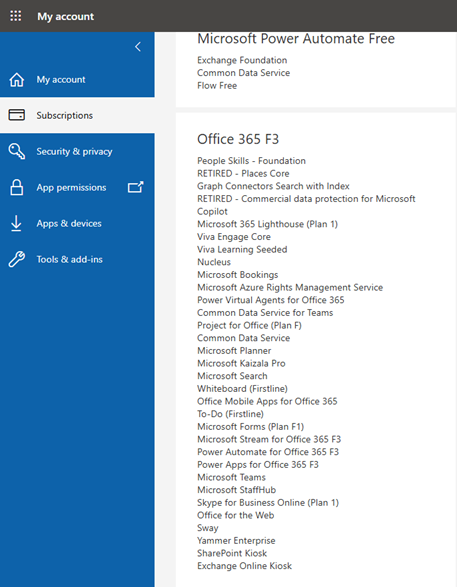Click Microsoft Forms (Plan F1)
The image size is (457, 588).
tap(250, 427)
